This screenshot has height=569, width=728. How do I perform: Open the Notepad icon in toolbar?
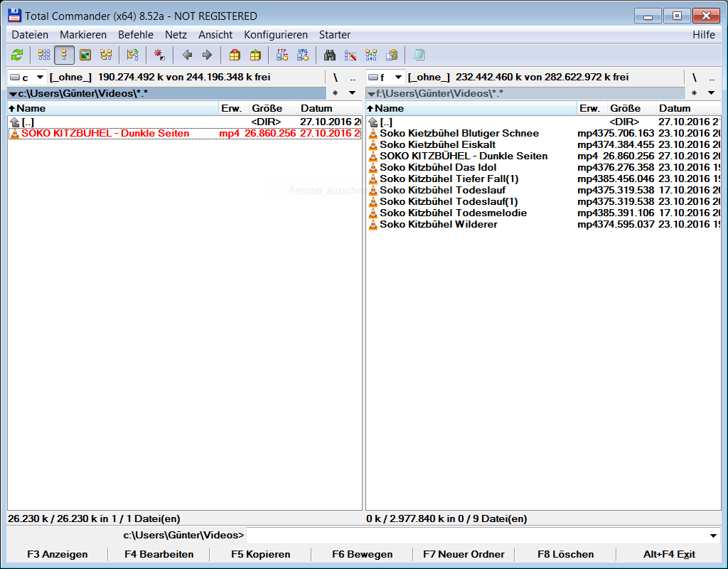coord(419,55)
